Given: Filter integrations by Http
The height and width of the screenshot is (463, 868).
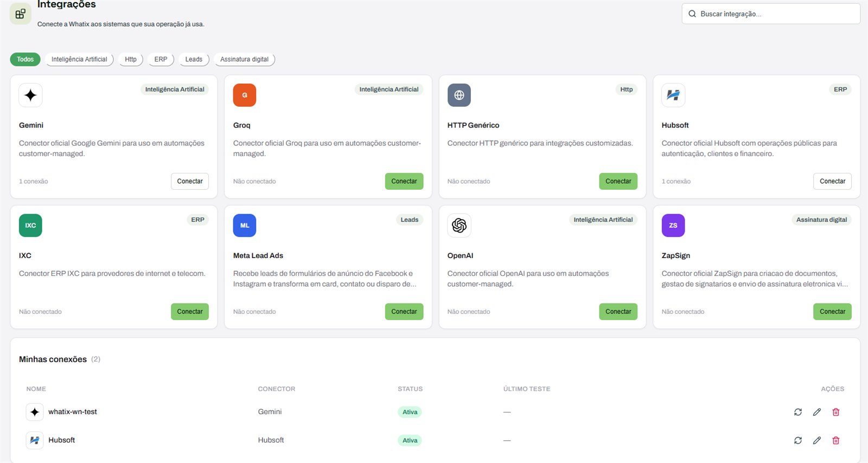Looking at the screenshot, I should tap(131, 59).
